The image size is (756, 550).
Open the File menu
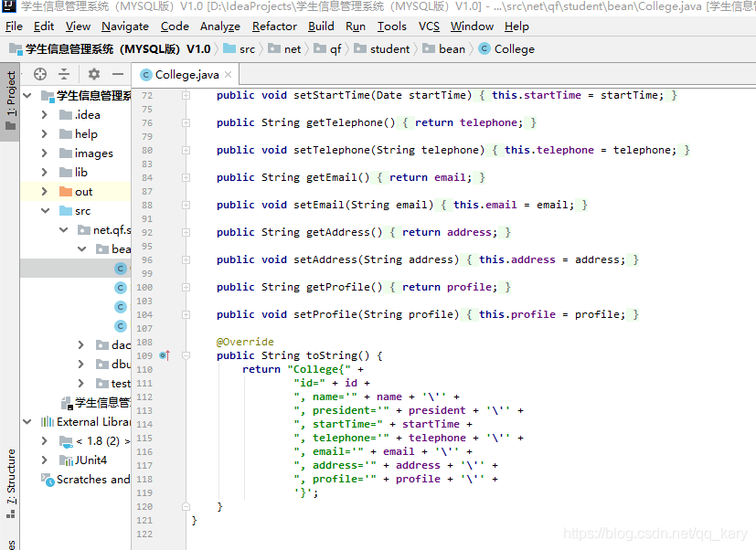[14, 26]
